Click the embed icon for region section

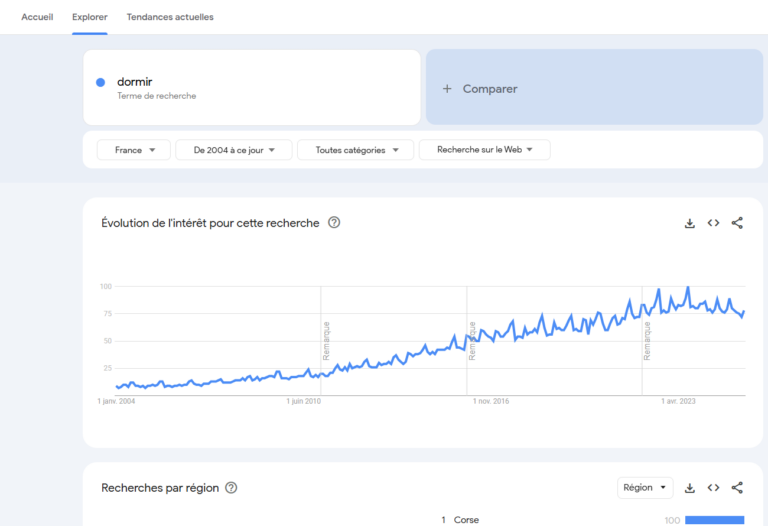pos(713,488)
